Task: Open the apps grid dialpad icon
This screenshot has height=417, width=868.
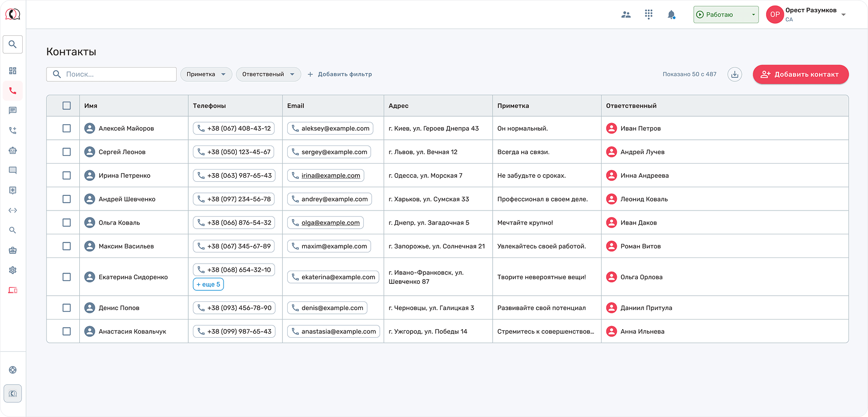Action: tap(648, 15)
